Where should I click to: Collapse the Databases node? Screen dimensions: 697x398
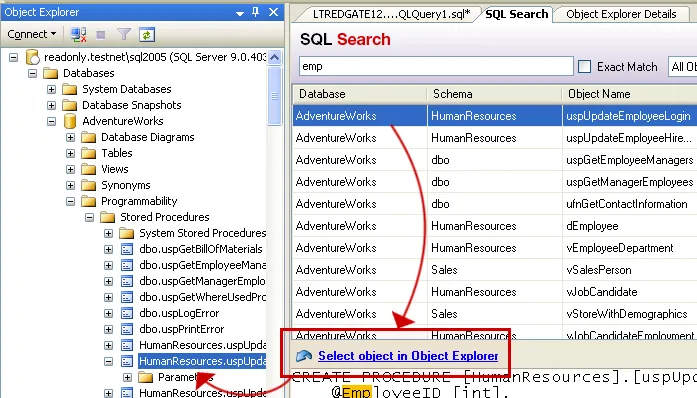32,73
